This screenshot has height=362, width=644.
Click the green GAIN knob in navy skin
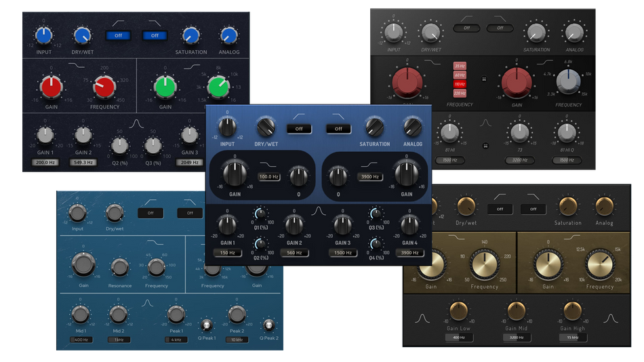click(x=165, y=87)
